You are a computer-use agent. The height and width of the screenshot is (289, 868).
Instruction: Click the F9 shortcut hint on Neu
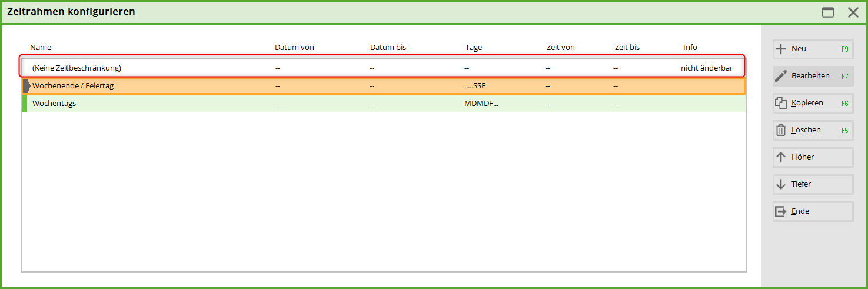[845, 49]
